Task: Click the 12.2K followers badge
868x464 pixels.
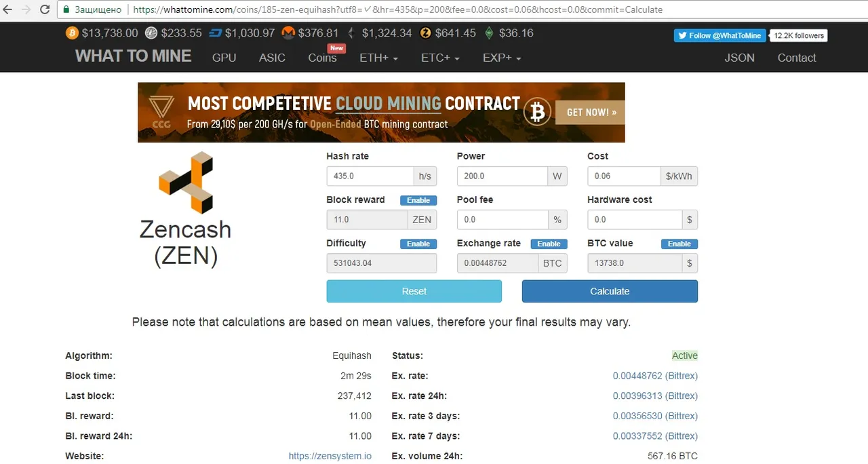Action: (799, 35)
